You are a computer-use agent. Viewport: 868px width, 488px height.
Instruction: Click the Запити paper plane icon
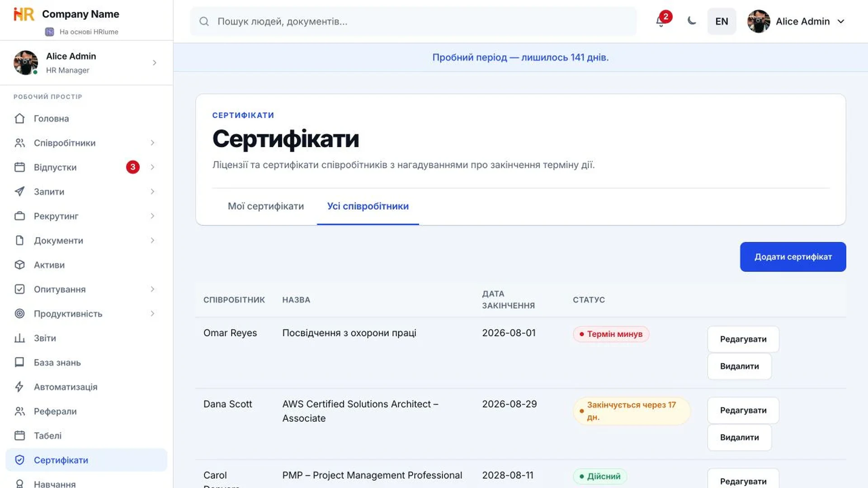tap(19, 192)
